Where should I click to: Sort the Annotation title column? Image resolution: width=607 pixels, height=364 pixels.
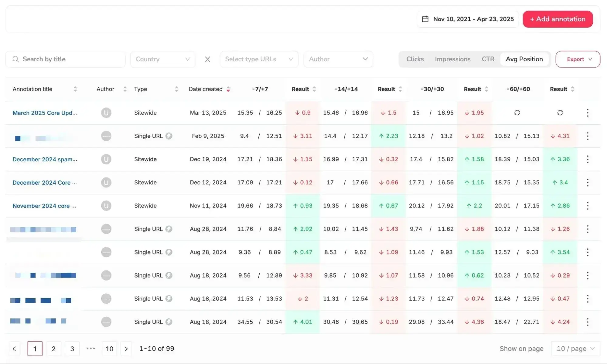tap(75, 89)
